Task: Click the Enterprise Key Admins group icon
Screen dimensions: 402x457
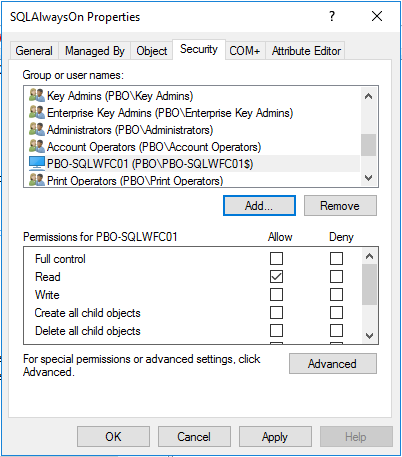Action: (x=37, y=112)
